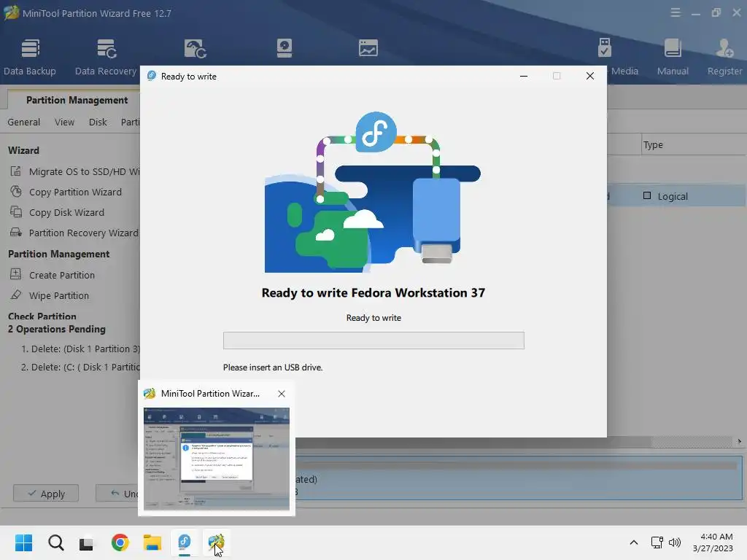Close the MiniTool taskbar preview
Image resolution: width=747 pixels, height=560 pixels.
coord(282,394)
